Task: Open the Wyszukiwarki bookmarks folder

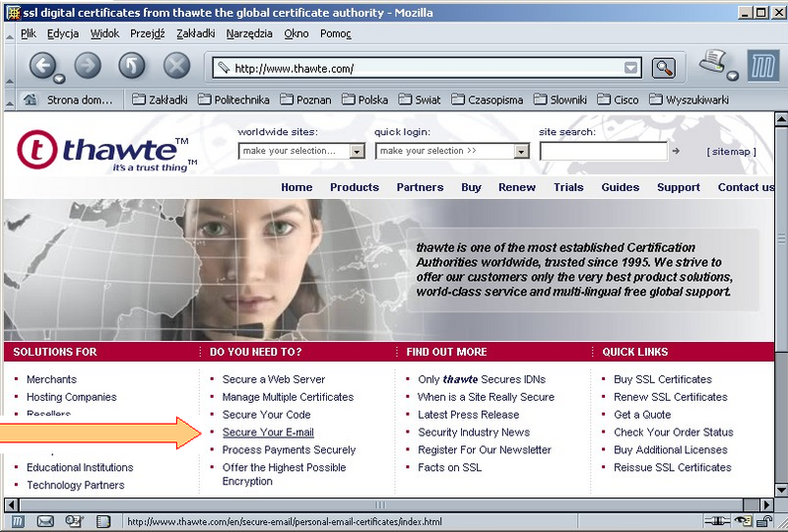Action: click(x=689, y=100)
